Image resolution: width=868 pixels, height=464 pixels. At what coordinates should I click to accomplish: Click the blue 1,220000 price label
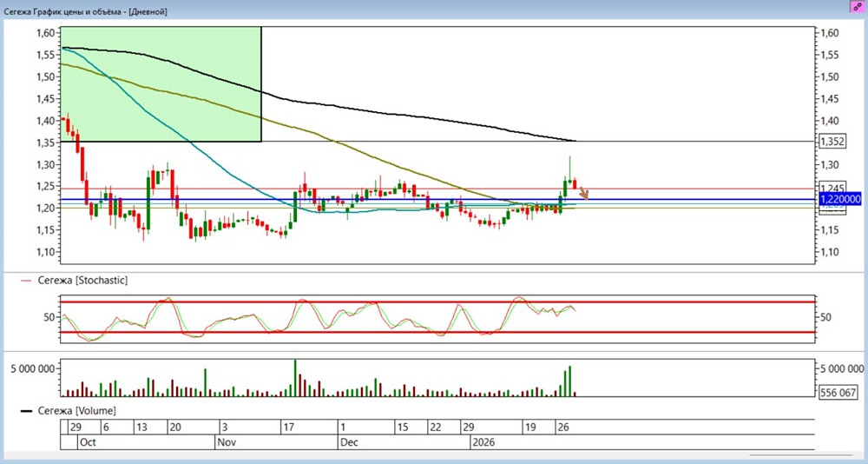point(838,199)
